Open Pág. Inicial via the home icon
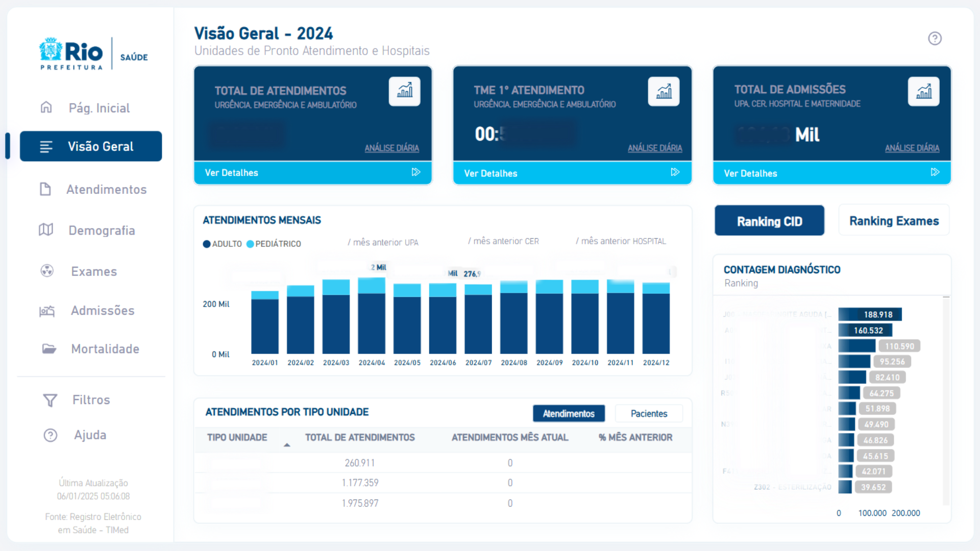The width and height of the screenshot is (980, 551). point(46,108)
